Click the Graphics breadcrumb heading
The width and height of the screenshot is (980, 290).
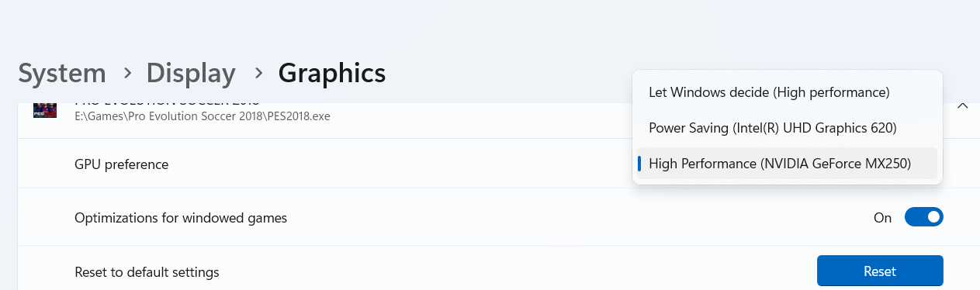(332, 73)
